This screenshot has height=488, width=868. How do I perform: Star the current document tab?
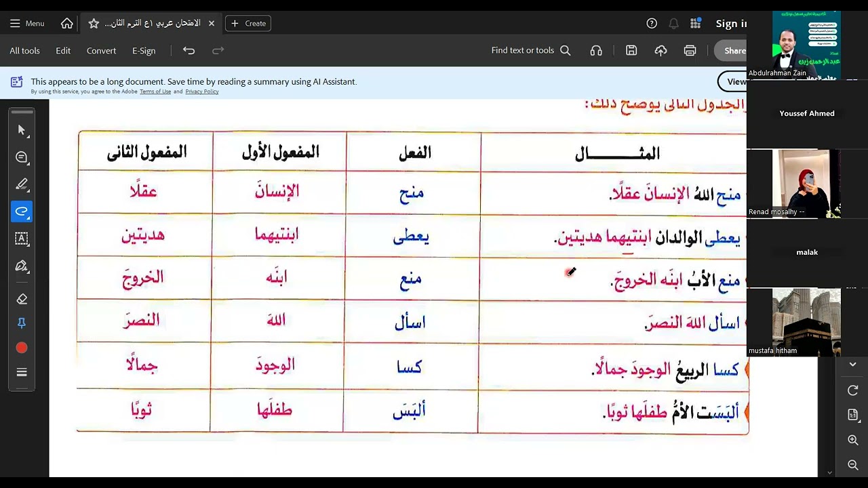point(94,23)
